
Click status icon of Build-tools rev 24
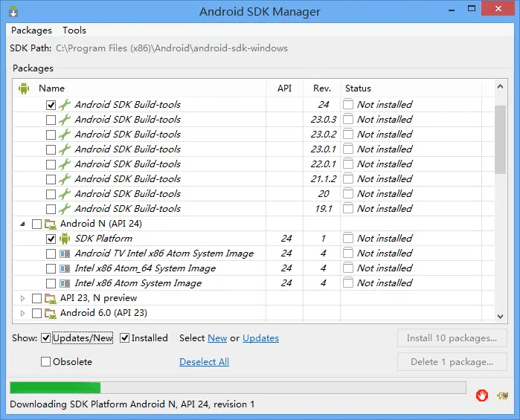coord(348,104)
